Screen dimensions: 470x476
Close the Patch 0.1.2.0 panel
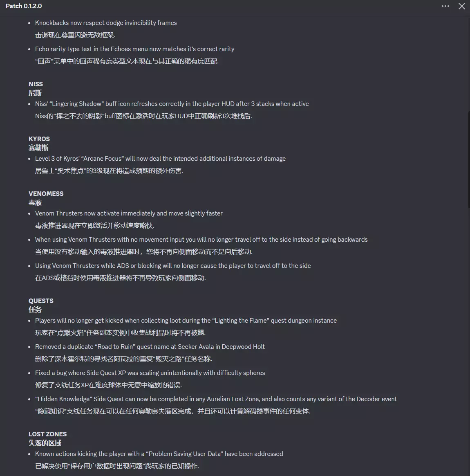pyautogui.click(x=461, y=6)
